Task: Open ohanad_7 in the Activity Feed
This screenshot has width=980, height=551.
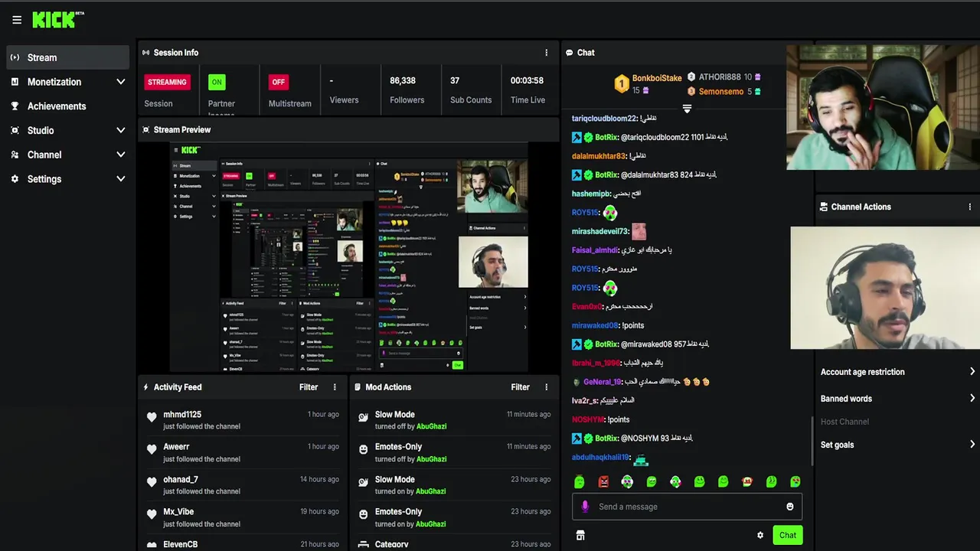Action: pos(181,480)
